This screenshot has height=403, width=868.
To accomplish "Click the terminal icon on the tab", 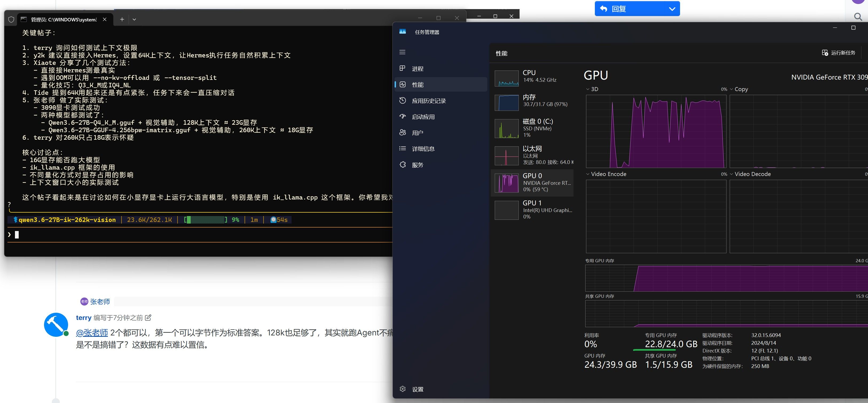I will point(23,19).
